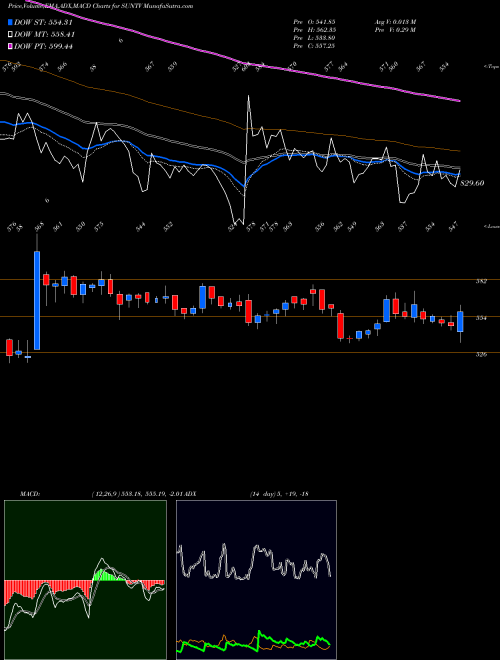Click the 382 price level label
The height and width of the screenshot is (660, 500).
click(481, 281)
